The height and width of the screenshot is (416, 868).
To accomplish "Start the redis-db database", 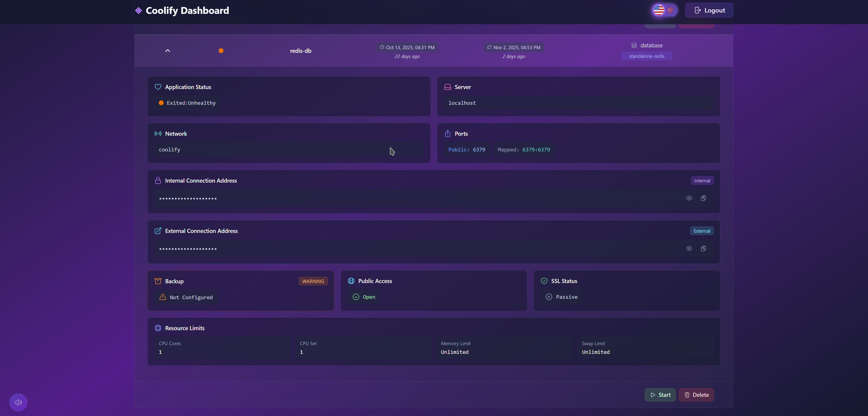I will pos(660,395).
